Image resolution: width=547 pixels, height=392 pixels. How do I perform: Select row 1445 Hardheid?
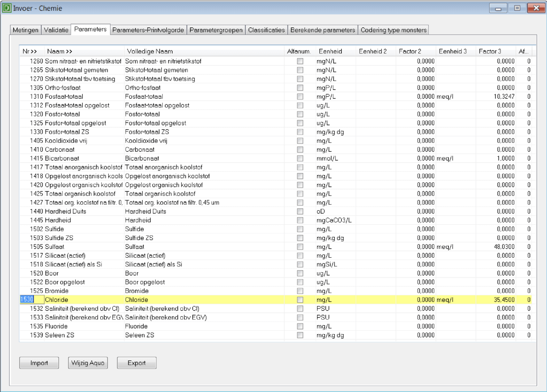pyautogui.click(x=275, y=220)
